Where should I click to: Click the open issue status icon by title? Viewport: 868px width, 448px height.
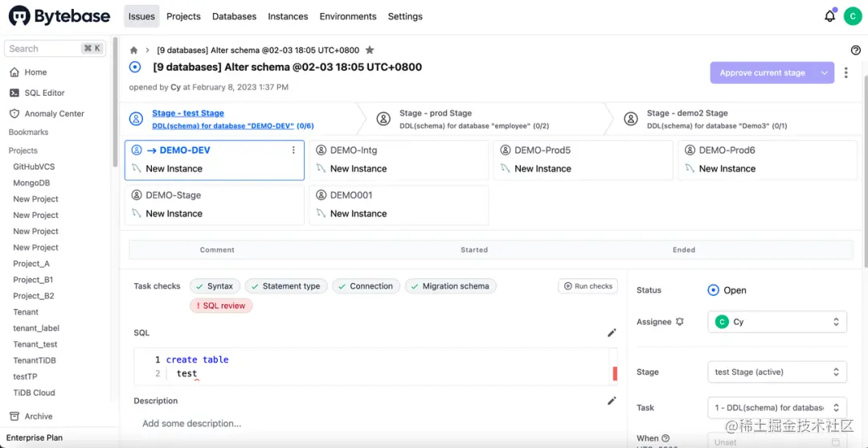(x=135, y=68)
